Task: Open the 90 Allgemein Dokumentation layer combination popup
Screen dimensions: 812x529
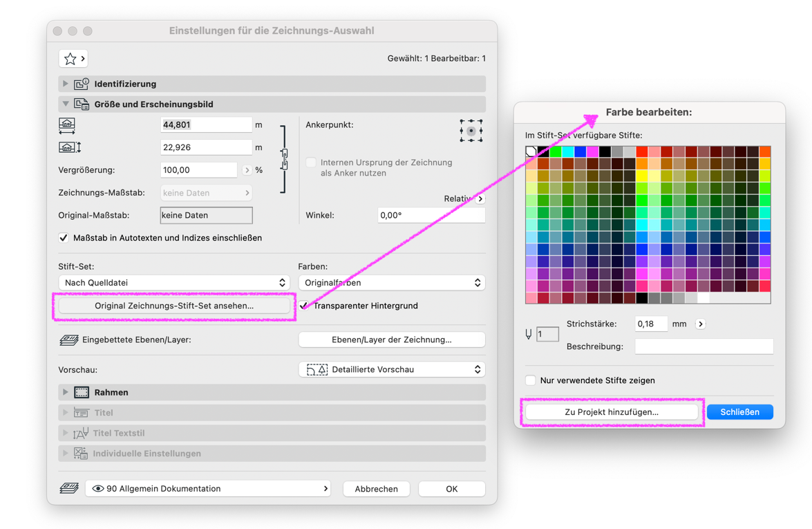Action: 208,489
